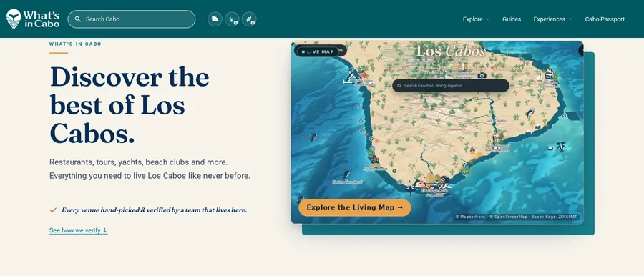Focus the Search beaches, dining, legends field

click(x=451, y=86)
